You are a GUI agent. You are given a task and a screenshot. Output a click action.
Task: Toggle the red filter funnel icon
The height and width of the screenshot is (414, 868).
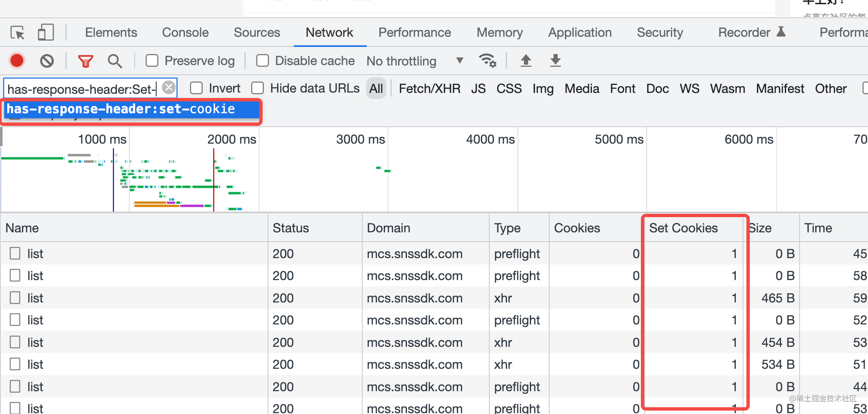(85, 61)
